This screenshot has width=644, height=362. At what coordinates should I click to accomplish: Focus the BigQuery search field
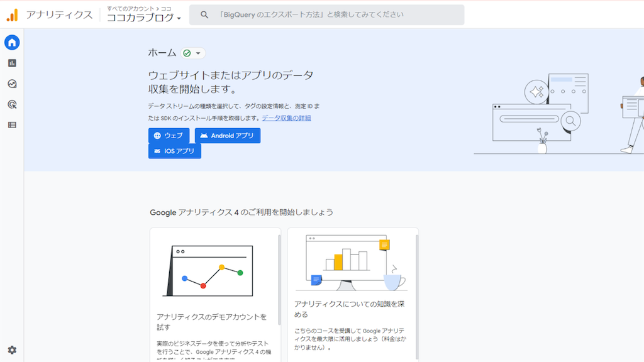coord(326,15)
